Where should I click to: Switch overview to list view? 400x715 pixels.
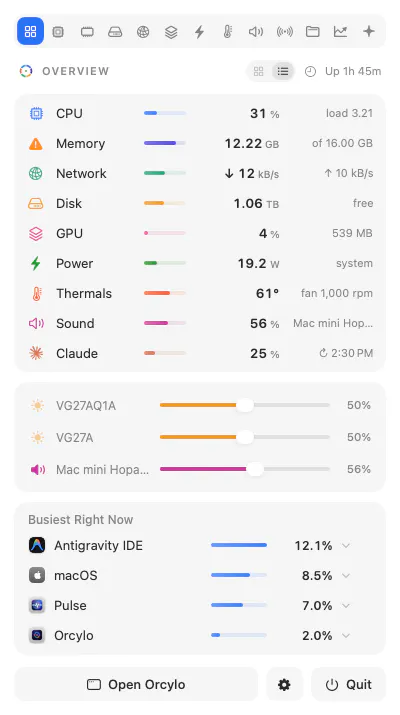(283, 72)
